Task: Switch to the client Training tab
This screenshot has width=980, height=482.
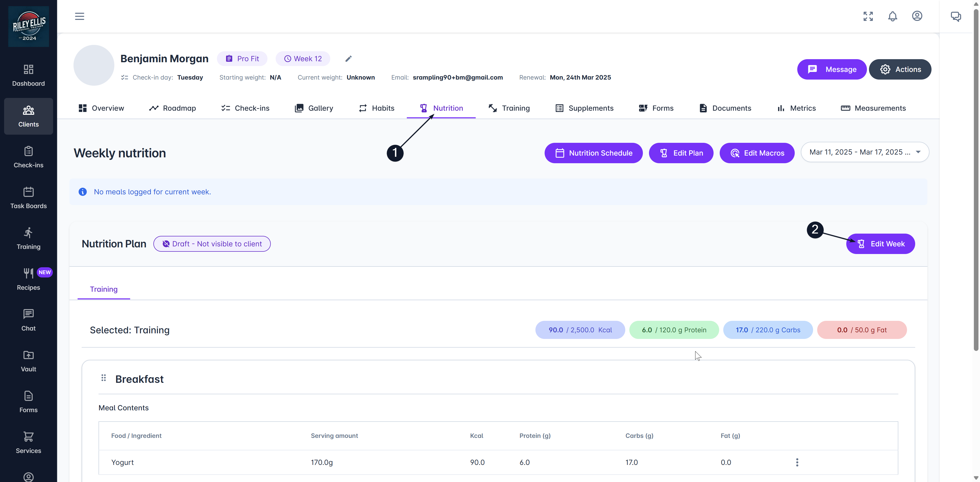Action: pyautogui.click(x=509, y=108)
